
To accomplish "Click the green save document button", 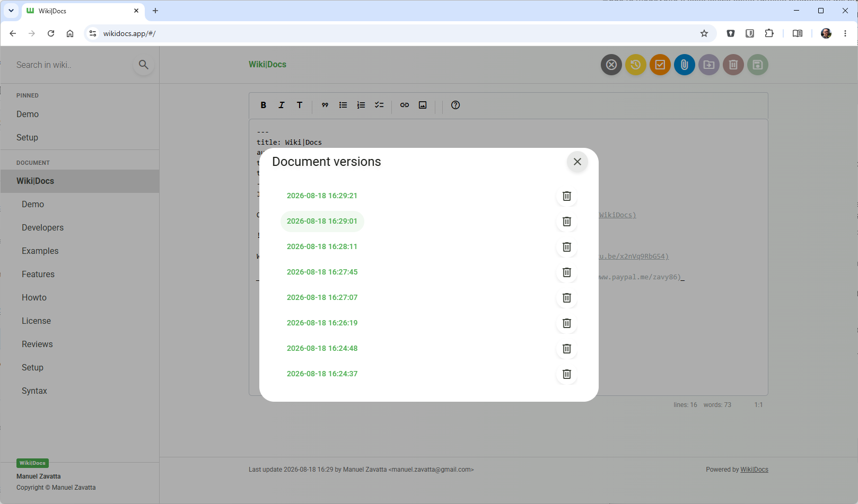I will point(758,65).
